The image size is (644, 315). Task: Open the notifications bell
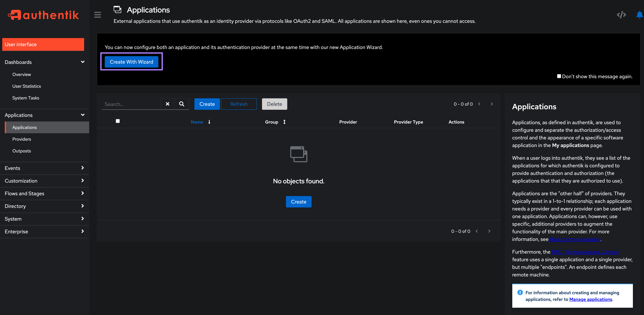click(640, 15)
